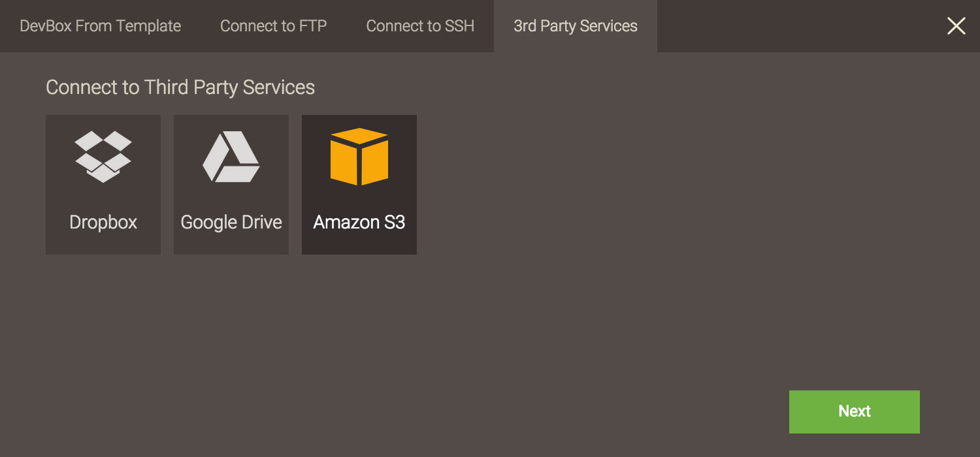Connect Dropbox as the third party service
The height and width of the screenshot is (457, 980).
(x=103, y=185)
